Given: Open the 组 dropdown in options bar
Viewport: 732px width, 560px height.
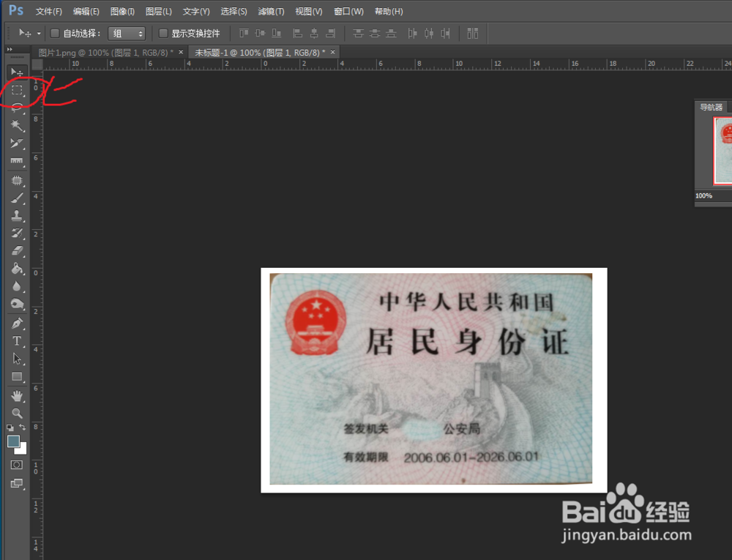Looking at the screenshot, I should (127, 33).
